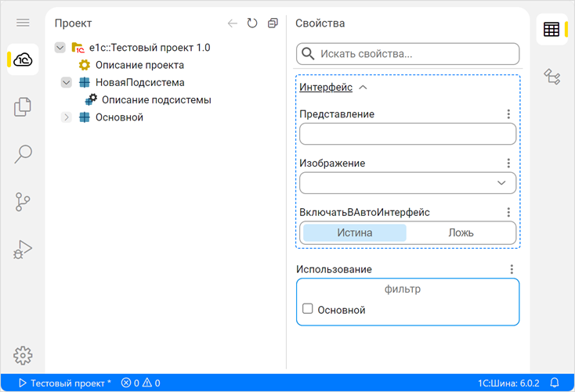Image resolution: width=575 pixels, height=392 pixels.
Task: Select Описание подсистемы in project tree
Action: pyautogui.click(x=156, y=100)
